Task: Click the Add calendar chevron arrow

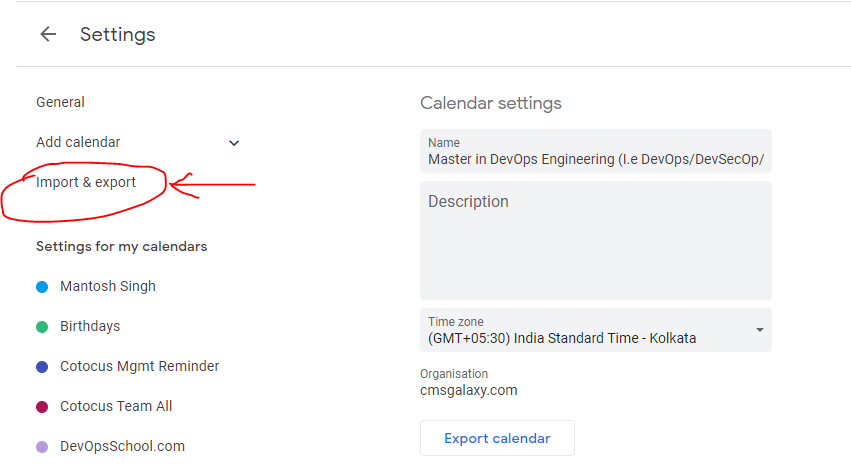Action: [234, 143]
